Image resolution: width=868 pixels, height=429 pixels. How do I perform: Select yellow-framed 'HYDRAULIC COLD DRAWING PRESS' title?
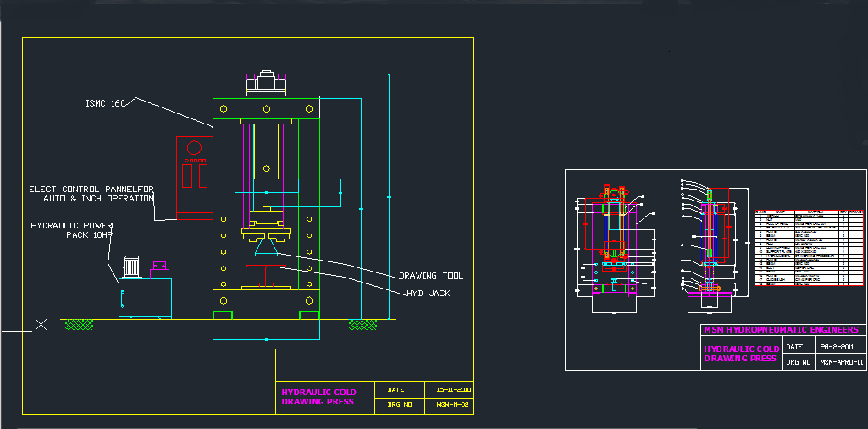(x=319, y=397)
